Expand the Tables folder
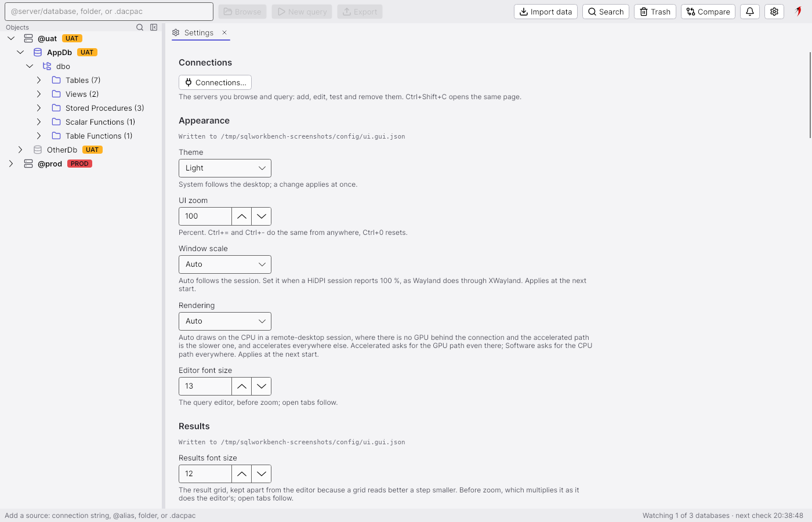 [x=39, y=80]
